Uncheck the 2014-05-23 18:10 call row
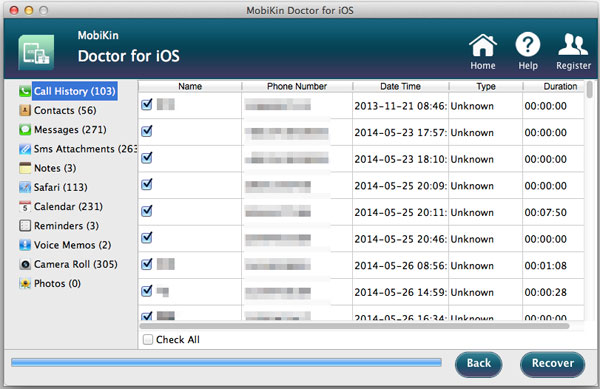This screenshot has height=389, width=600. click(147, 157)
